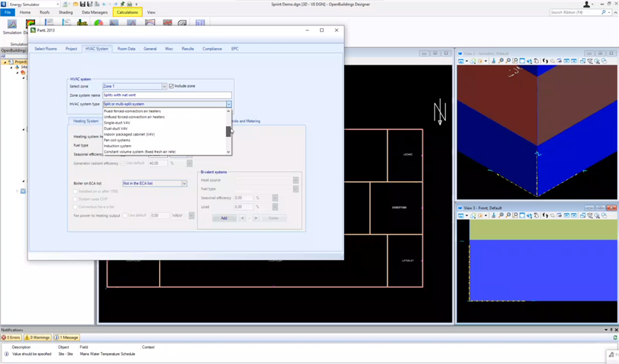Expand the Project tree node
The width and height of the screenshot is (619, 364).
[5, 62]
